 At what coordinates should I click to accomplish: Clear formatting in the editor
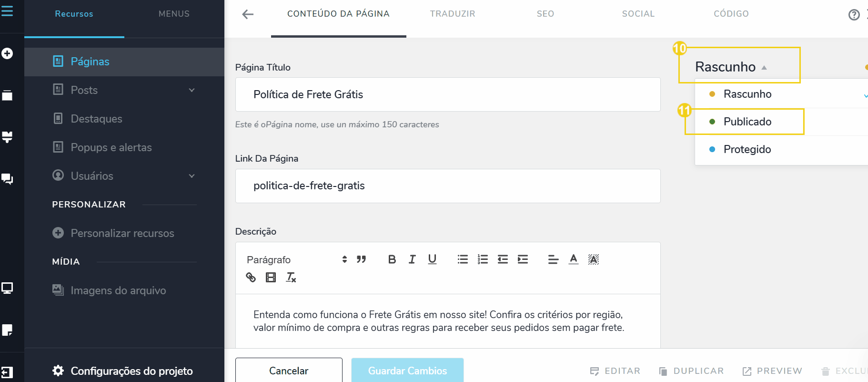pyautogui.click(x=291, y=278)
